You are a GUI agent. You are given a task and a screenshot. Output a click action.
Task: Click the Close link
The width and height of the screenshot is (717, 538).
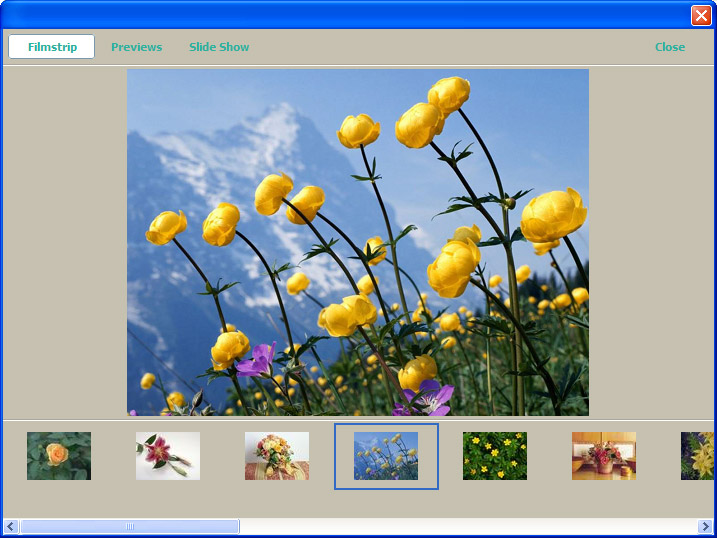[x=670, y=47]
